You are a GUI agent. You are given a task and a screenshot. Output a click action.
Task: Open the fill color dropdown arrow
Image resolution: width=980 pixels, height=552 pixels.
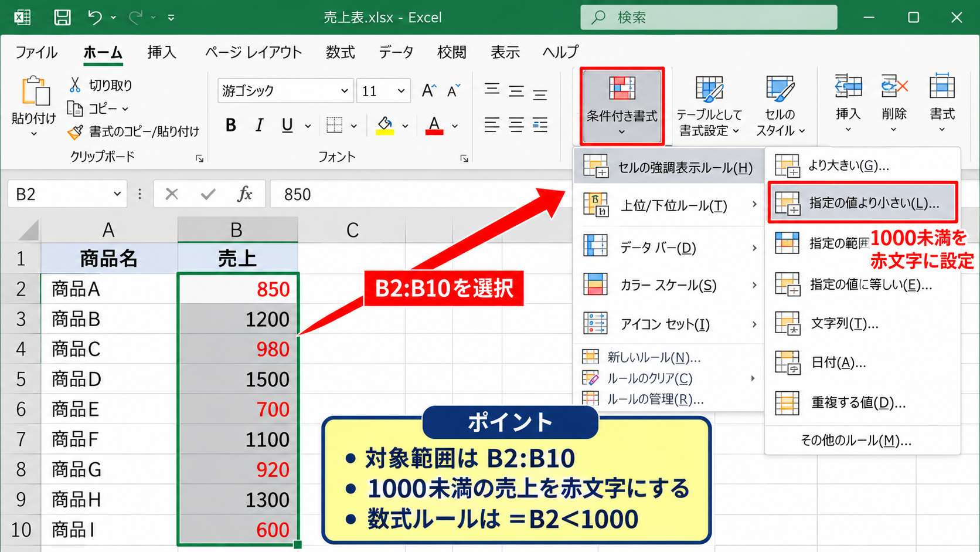click(405, 126)
